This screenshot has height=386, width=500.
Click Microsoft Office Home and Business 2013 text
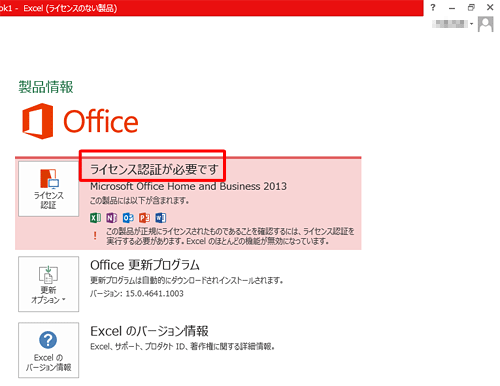point(188,186)
